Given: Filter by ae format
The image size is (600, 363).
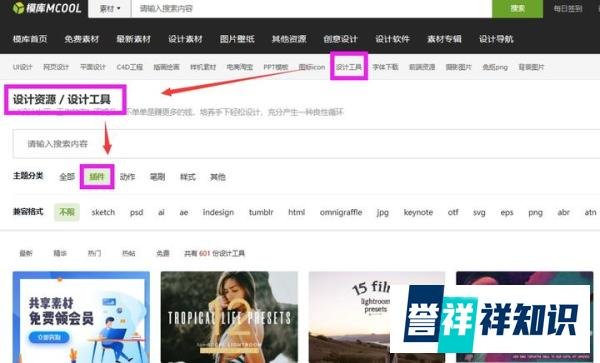Looking at the screenshot, I should tap(184, 212).
